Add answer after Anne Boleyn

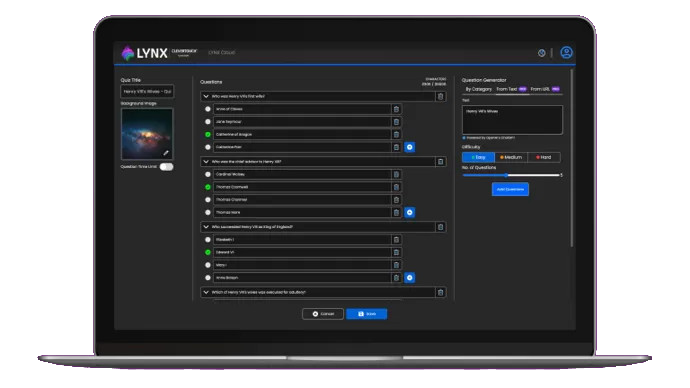click(409, 278)
